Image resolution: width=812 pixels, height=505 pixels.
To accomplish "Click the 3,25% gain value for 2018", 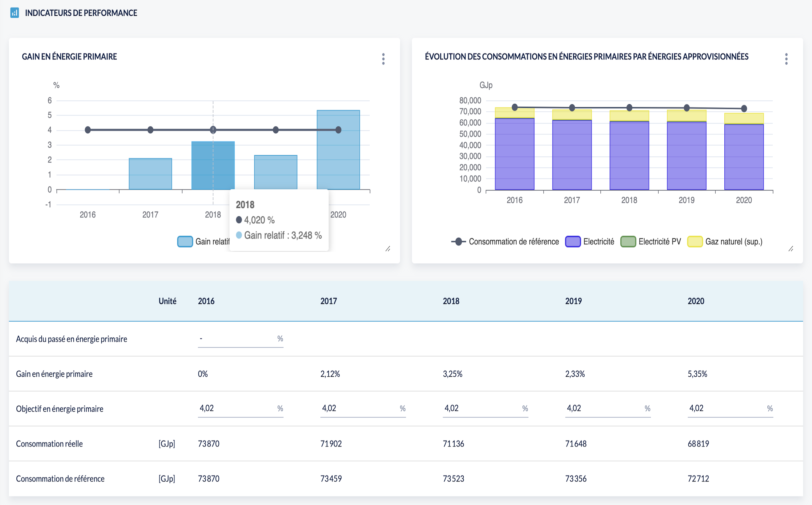I will pyautogui.click(x=453, y=374).
